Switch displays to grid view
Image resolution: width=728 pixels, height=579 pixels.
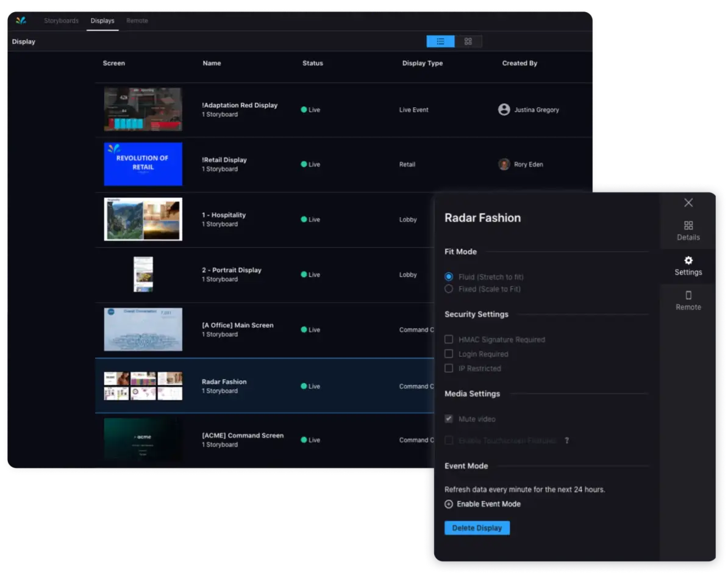[x=468, y=41]
